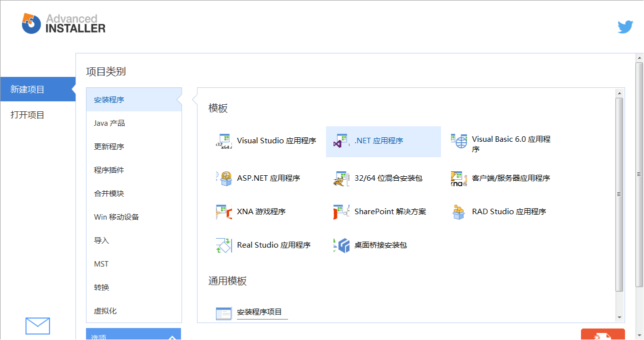Click the Visual Studio 应用程序 template icon

[224, 141]
